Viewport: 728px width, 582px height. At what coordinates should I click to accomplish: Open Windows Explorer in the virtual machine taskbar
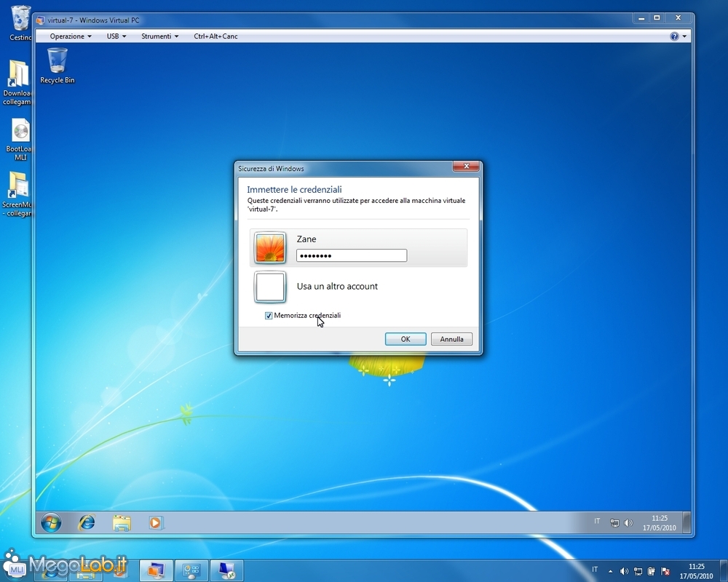[122, 523]
